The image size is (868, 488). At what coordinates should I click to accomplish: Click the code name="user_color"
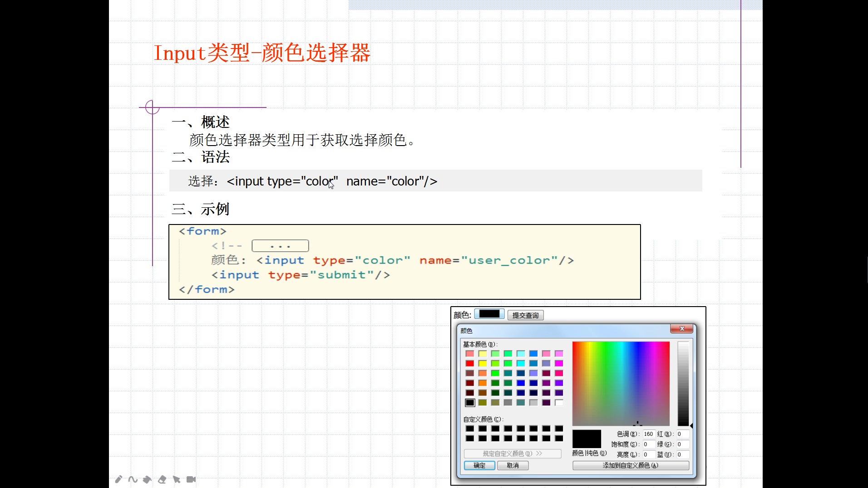488,260
